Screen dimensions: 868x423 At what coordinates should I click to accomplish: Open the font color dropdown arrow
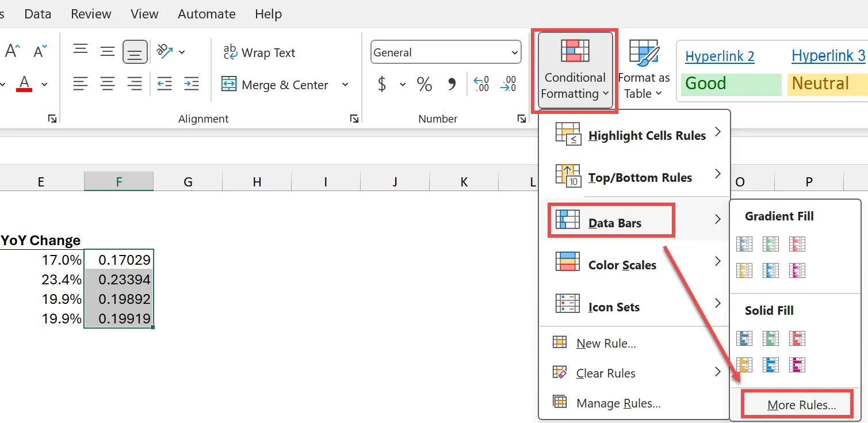44,85
